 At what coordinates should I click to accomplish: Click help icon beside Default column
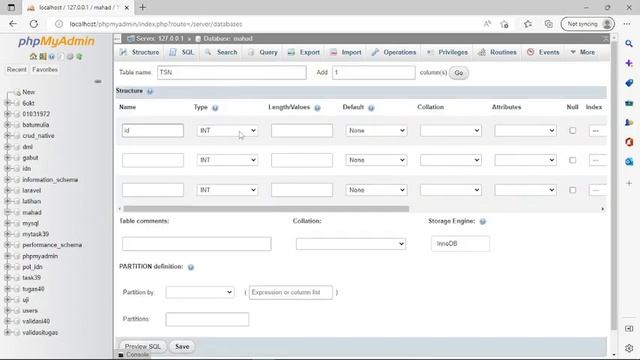pyautogui.click(x=371, y=108)
